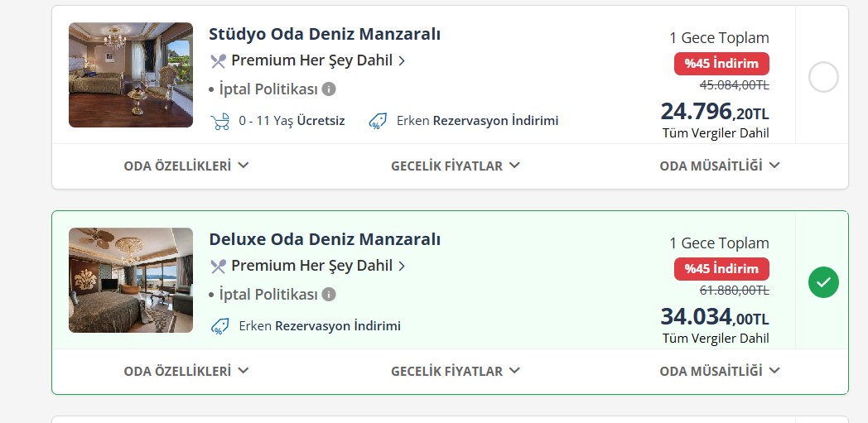Expand Oda Özellikleri for Deluxe Oda
Screen dimensions: 868x423
(x=186, y=371)
